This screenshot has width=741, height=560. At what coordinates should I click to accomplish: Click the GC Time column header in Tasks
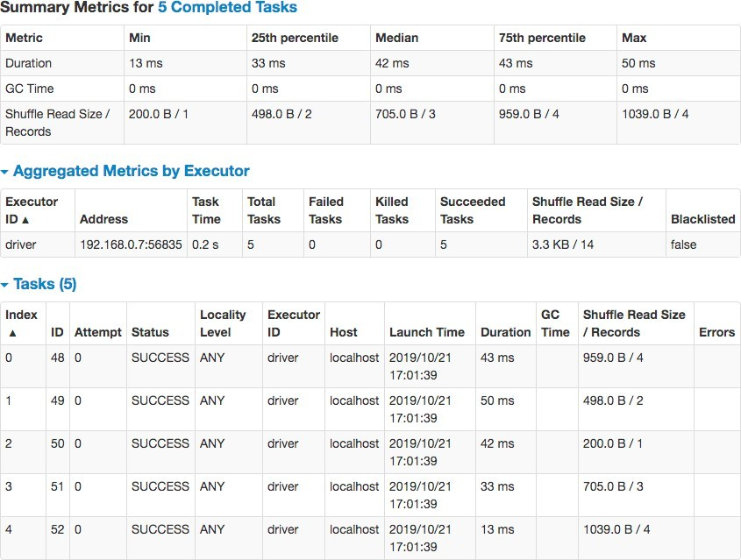point(555,323)
